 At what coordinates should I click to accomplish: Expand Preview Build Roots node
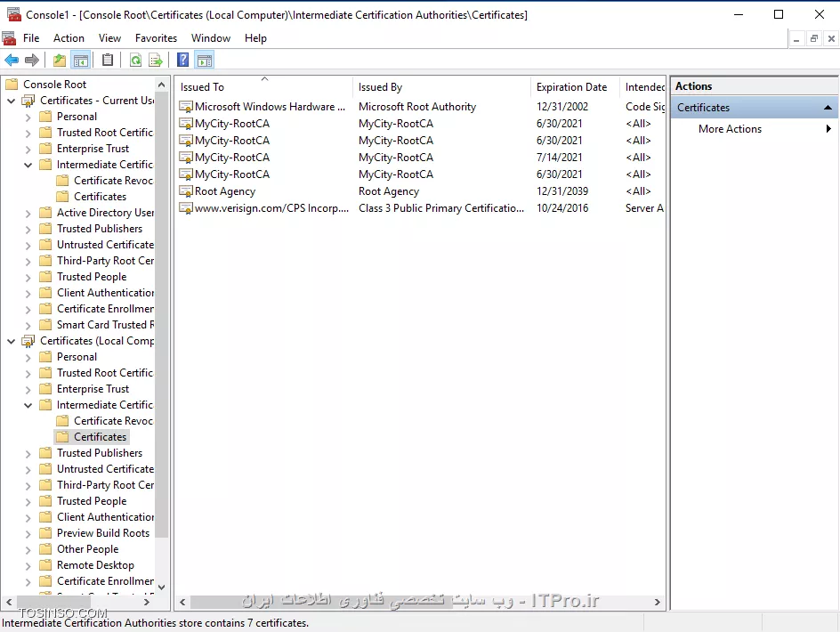tap(28, 533)
